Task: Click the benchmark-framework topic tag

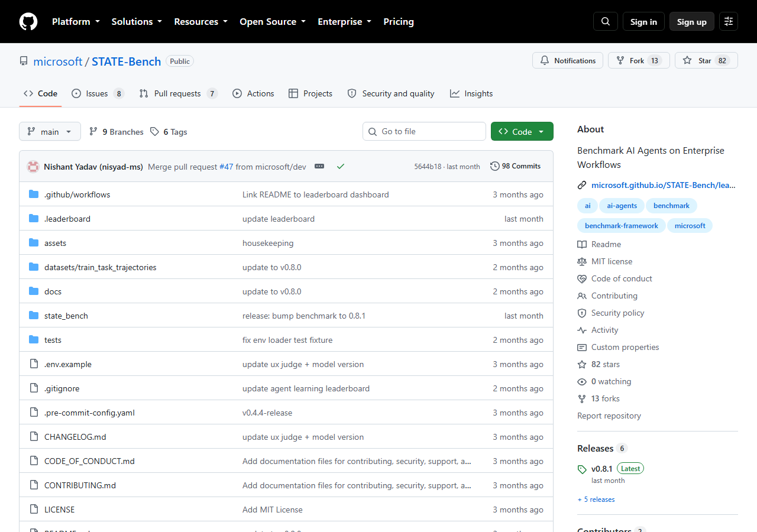Action: pyautogui.click(x=621, y=225)
